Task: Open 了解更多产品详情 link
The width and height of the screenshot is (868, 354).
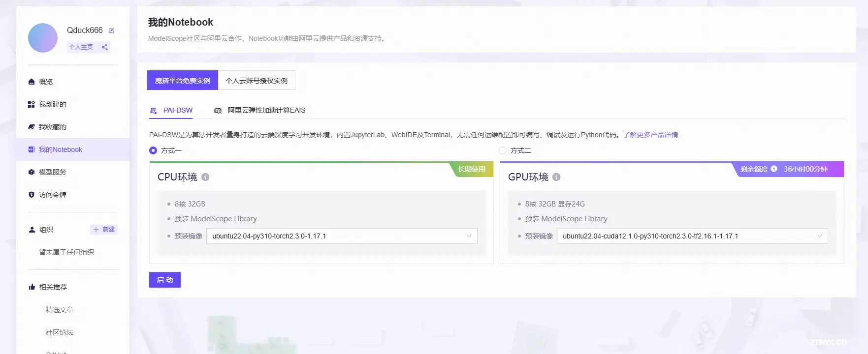Action: pos(650,135)
